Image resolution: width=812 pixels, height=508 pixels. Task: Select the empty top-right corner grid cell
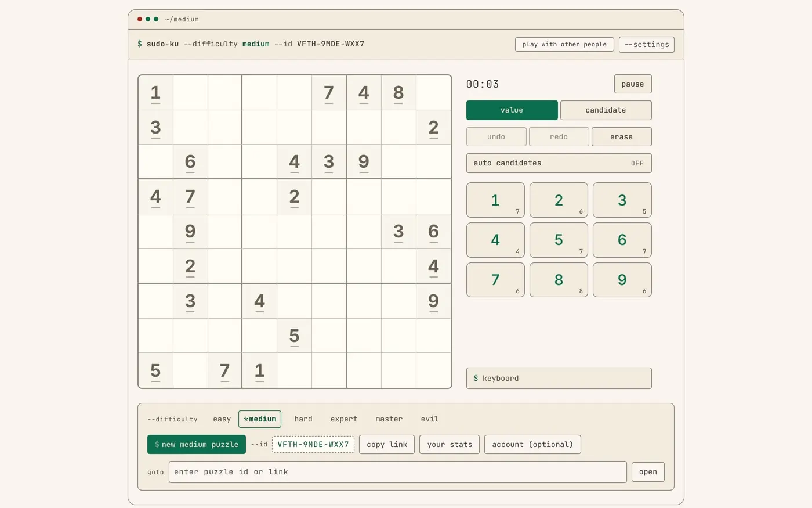(434, 93)
